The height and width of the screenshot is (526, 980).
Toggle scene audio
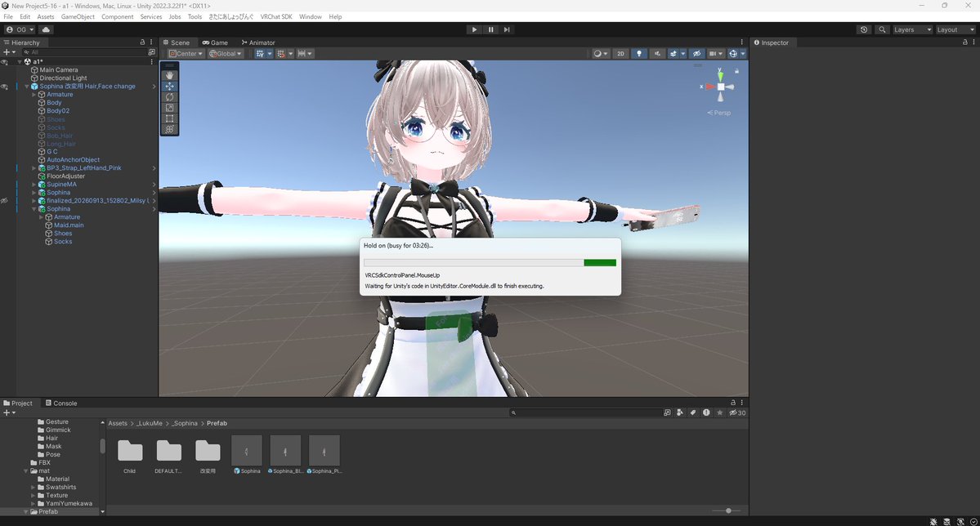(657, 54)
